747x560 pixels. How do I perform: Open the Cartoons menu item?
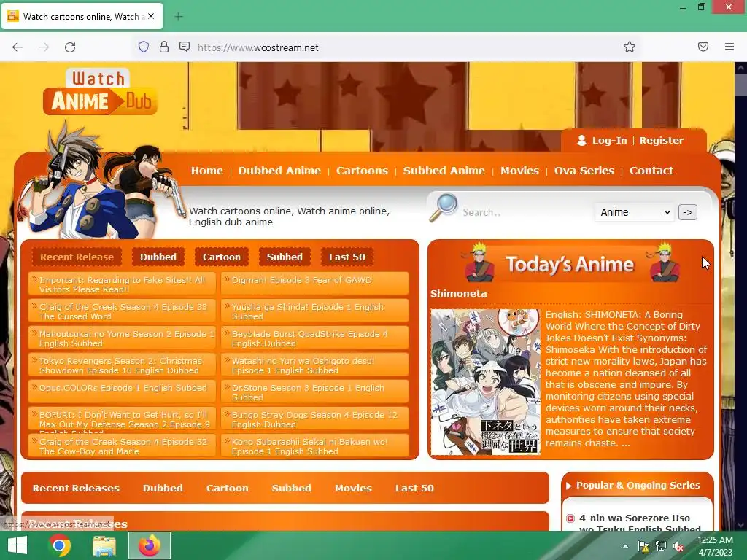(362, 171)
